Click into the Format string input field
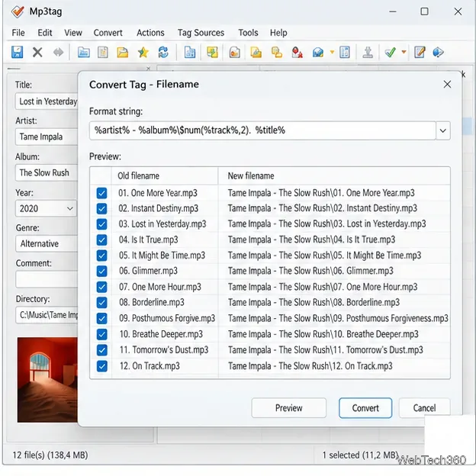476x476 pixels. pos(262,130)
